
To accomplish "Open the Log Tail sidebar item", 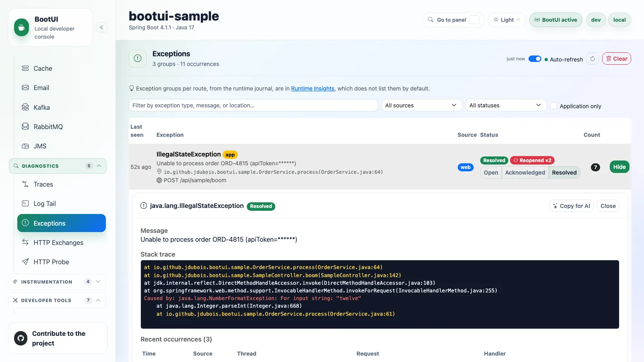I will [62, 204].
